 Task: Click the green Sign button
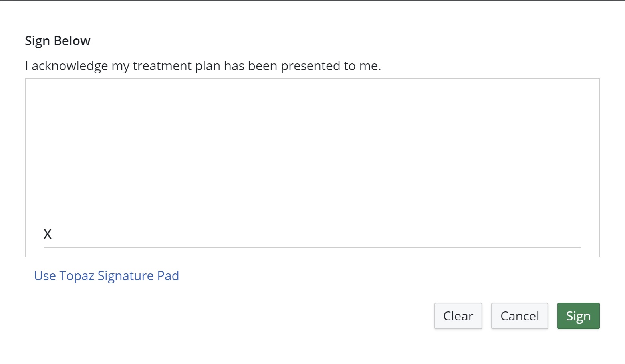(578, 316)
